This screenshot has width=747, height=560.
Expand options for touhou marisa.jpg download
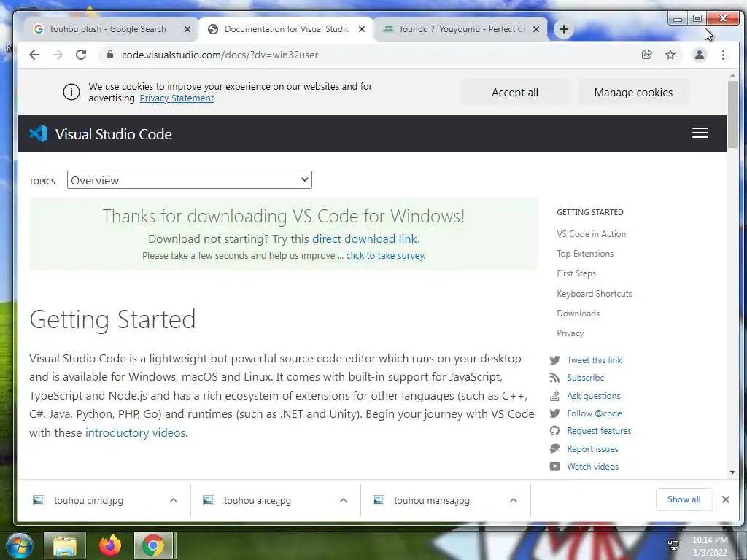pos(514,500)
